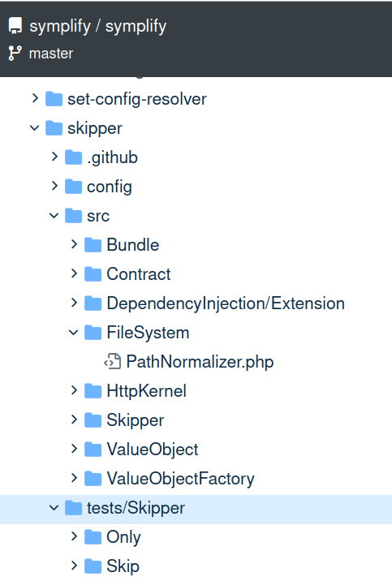Collapse the tests/Skipper folder chevron
This screenshot has height=581, width=392.
click(x=54, y=508)
